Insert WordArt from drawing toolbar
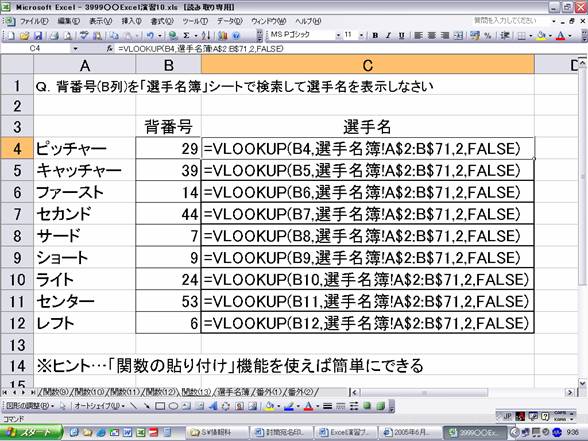 [x=213, y=406]
